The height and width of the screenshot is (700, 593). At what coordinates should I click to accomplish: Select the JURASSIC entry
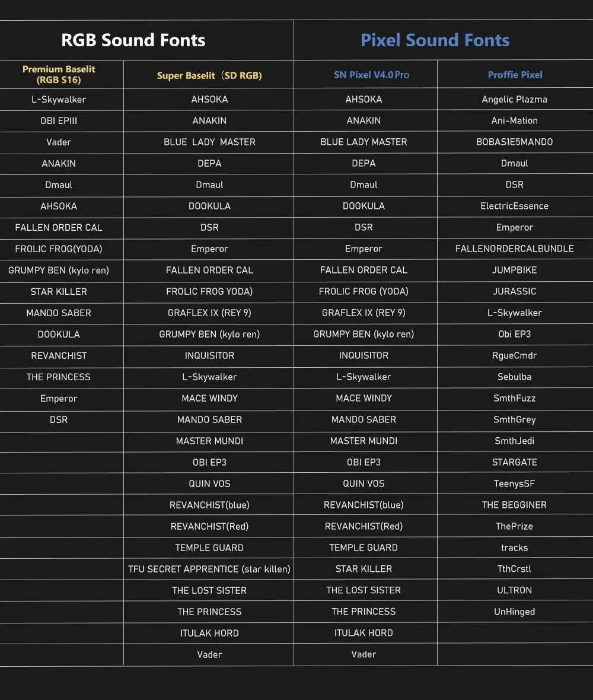514,291
